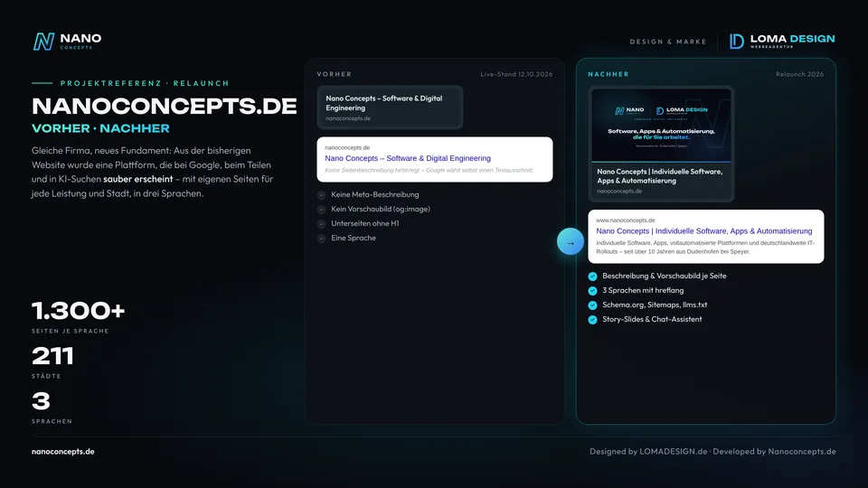Click the NANOCONCEPTS.DE main headline
Screen dimensions: 868x488
pyautogui.click(x=165, y=107)
